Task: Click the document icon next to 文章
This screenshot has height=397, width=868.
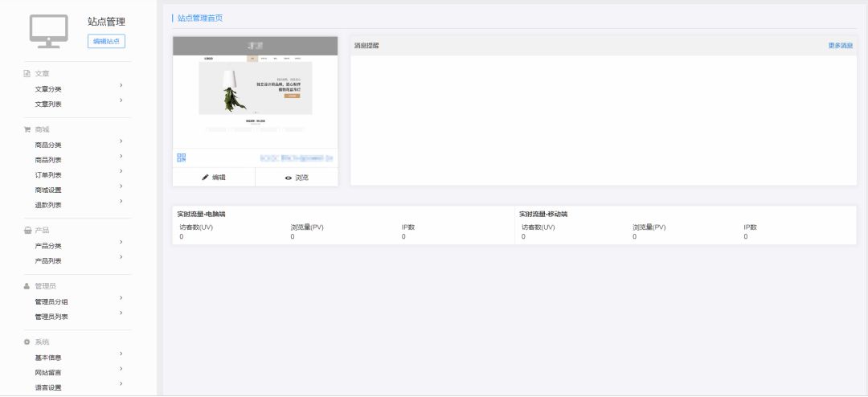Action: coord(27,74)
